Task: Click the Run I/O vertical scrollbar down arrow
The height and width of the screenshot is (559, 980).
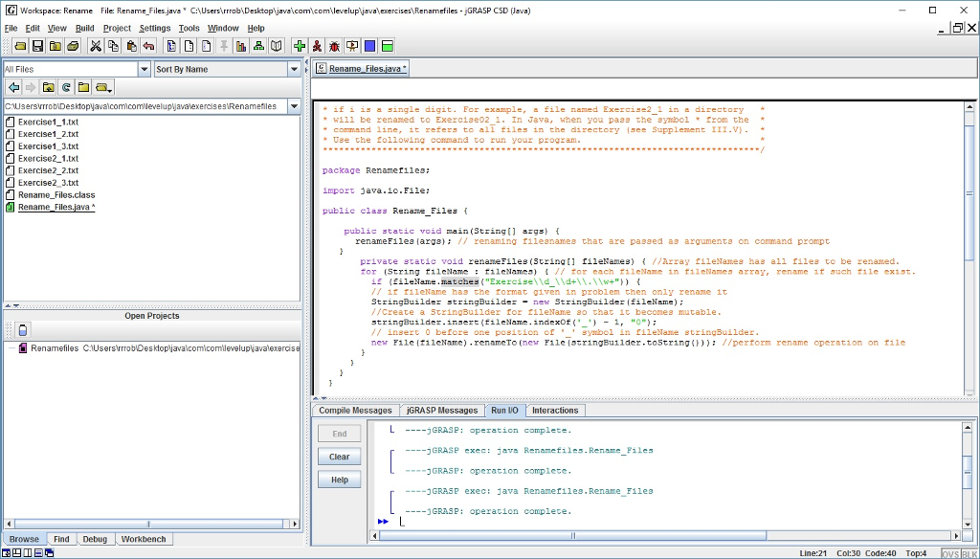Action: tap(969, 525)
